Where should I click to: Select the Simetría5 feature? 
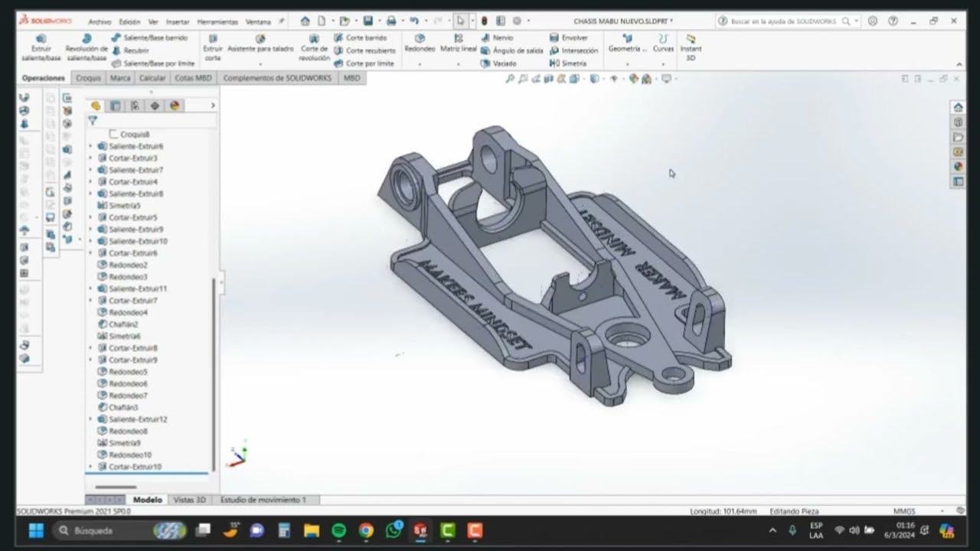(119, 206)
